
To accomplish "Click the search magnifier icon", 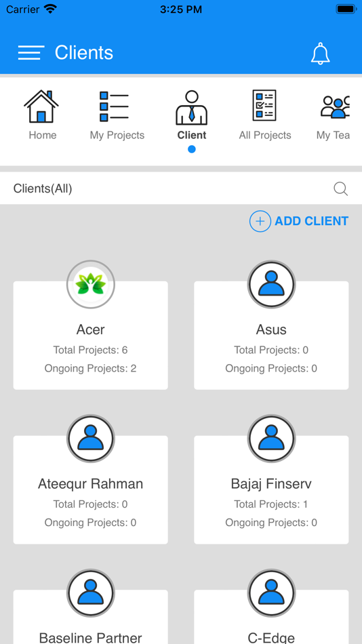I will (340, 188).
